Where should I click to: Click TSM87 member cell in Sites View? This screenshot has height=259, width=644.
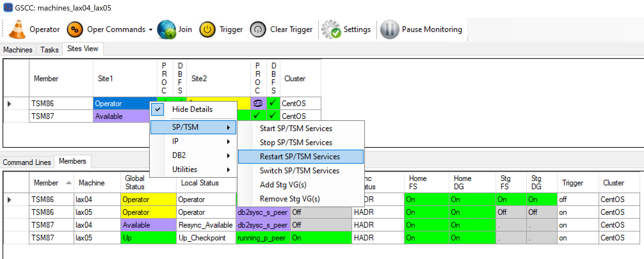(61, 116)
